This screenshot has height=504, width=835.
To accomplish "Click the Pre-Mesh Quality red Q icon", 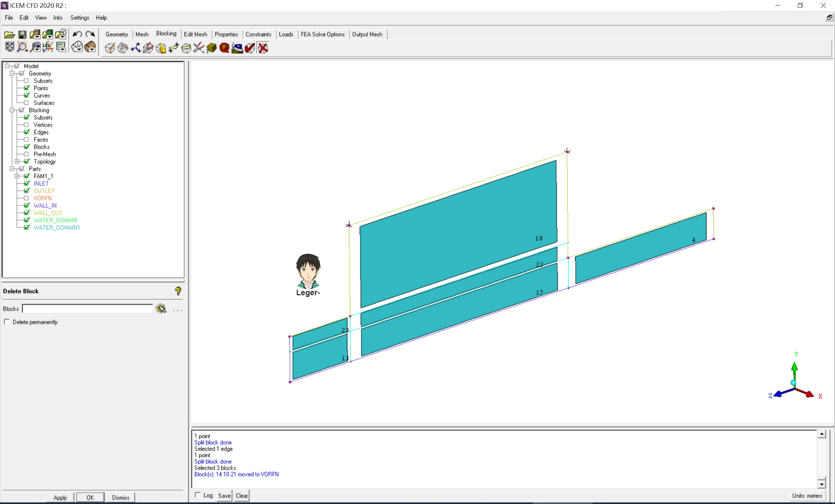I will (224, 48).
